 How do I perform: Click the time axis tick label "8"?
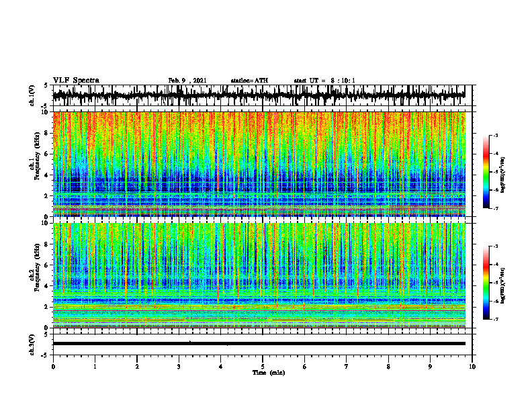(388, 367)
